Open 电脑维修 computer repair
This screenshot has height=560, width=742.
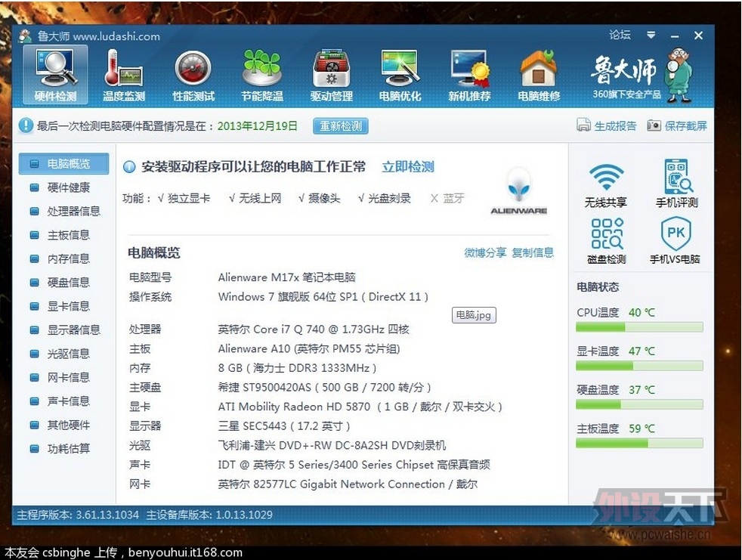click(x=539, y=75)
